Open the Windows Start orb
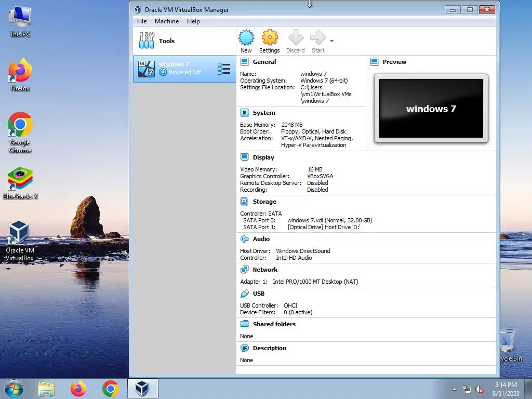The height and width of the screenshot is (399, 532). pos(14,389)
